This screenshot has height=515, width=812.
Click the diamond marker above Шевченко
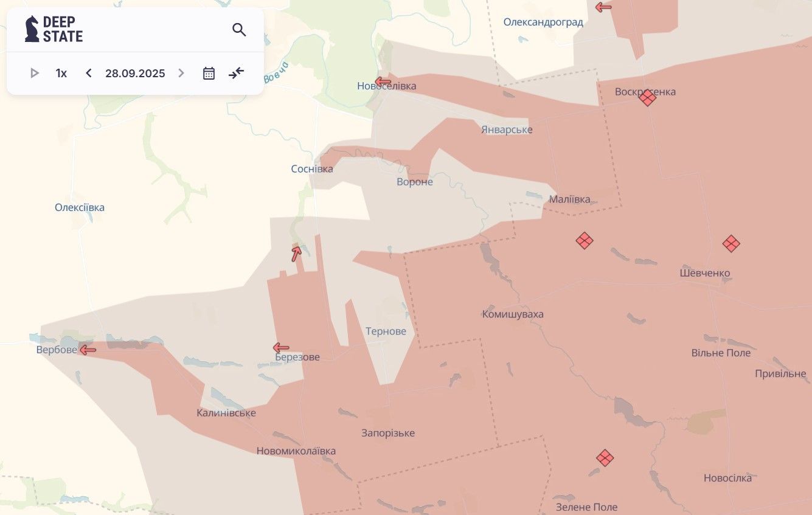point(731,244)
